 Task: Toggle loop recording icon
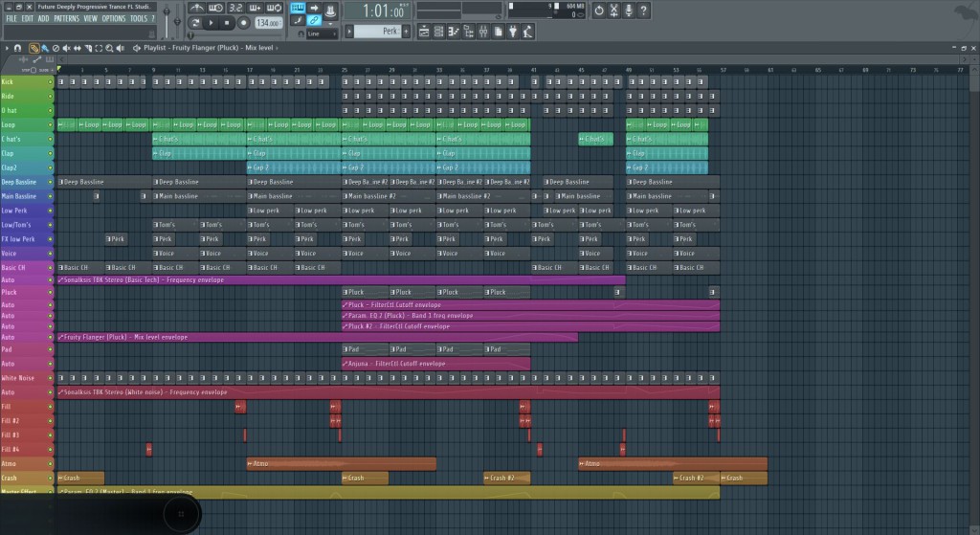[275, 8]
